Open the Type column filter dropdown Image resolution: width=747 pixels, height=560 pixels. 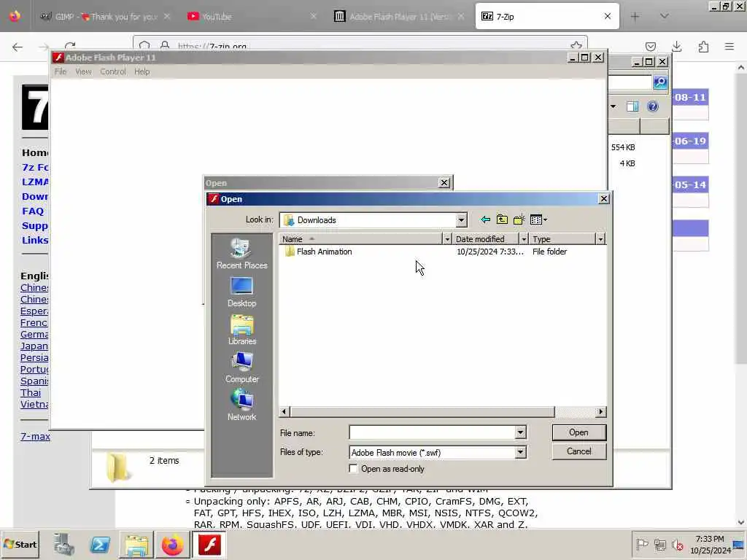coord(600,239)
